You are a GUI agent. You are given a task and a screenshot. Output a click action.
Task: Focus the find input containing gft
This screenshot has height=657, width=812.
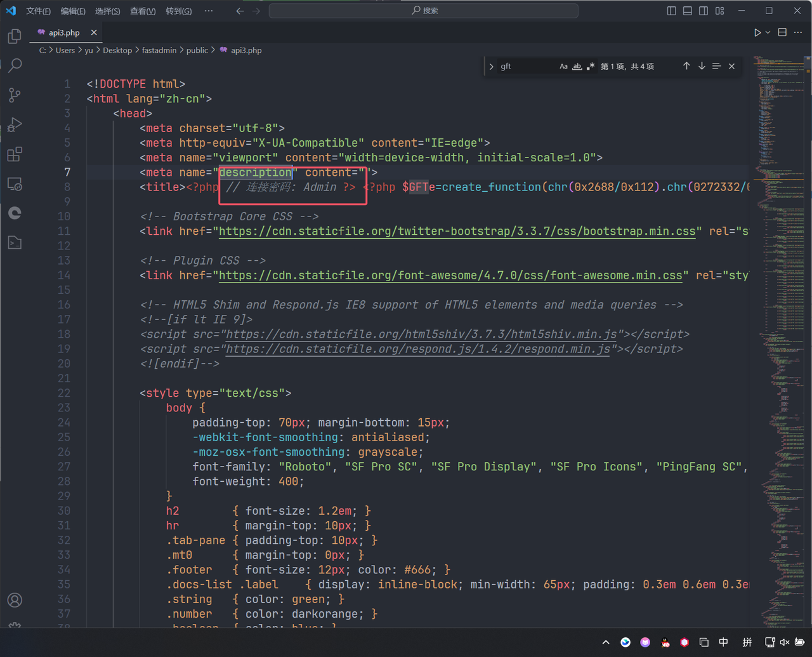tap(527, 66)
